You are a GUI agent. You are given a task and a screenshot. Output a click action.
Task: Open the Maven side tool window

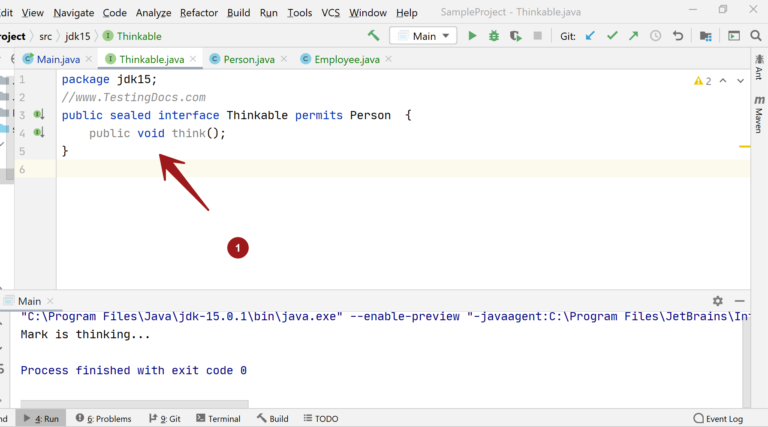pos(759,114)
